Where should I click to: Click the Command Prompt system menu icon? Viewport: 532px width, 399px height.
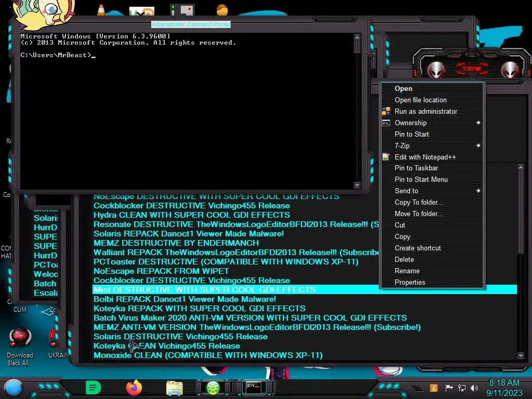click(x=24, y=26)
